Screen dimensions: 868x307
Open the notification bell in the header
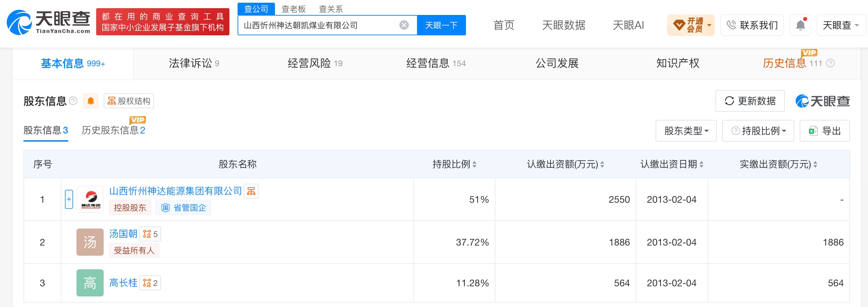(x=800, y=25)
